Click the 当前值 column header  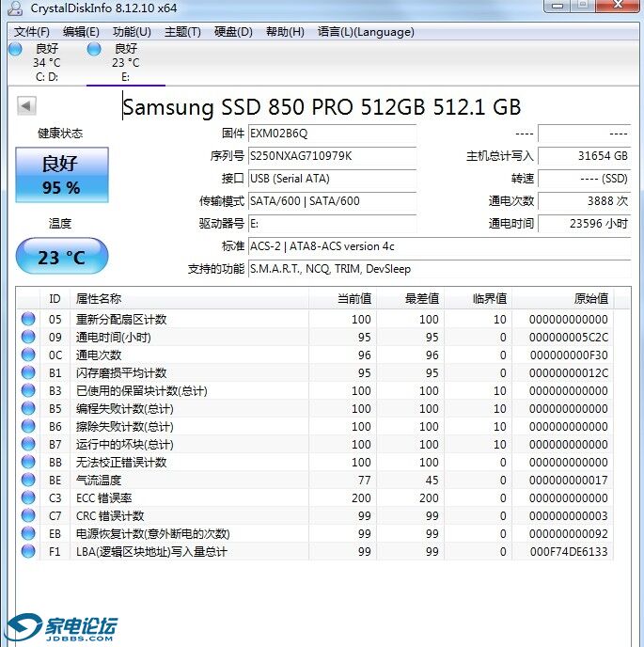tap(343, 298)
